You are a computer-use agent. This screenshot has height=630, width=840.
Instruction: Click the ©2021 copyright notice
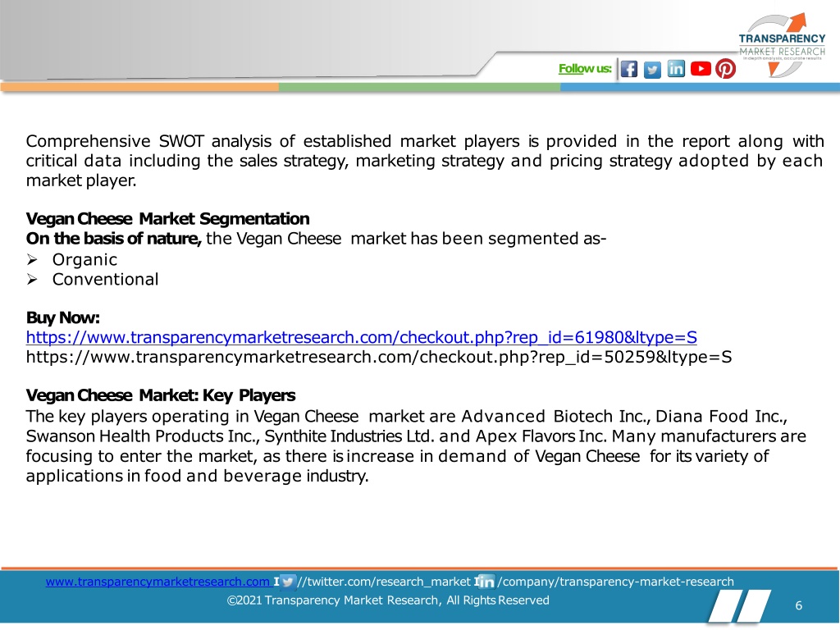tap(388, 600)
